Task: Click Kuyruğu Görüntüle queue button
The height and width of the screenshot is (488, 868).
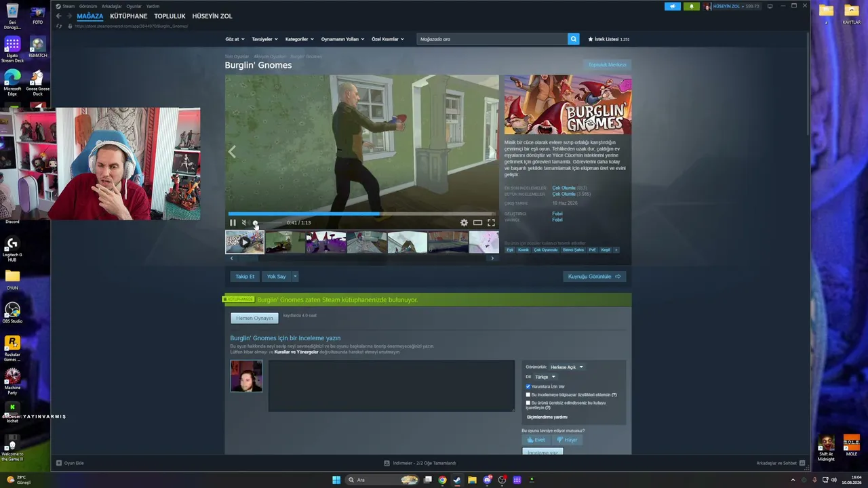Action: coord(595,277)
